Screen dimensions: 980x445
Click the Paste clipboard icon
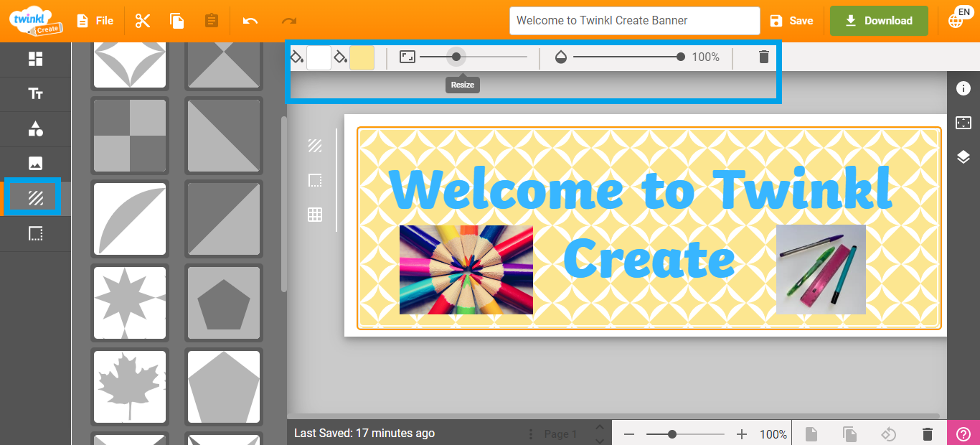211,21
